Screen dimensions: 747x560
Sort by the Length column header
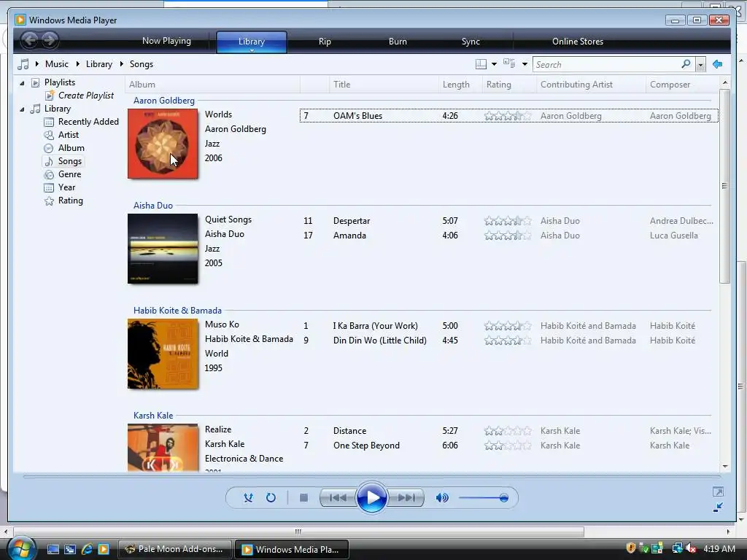click(460, 85)
